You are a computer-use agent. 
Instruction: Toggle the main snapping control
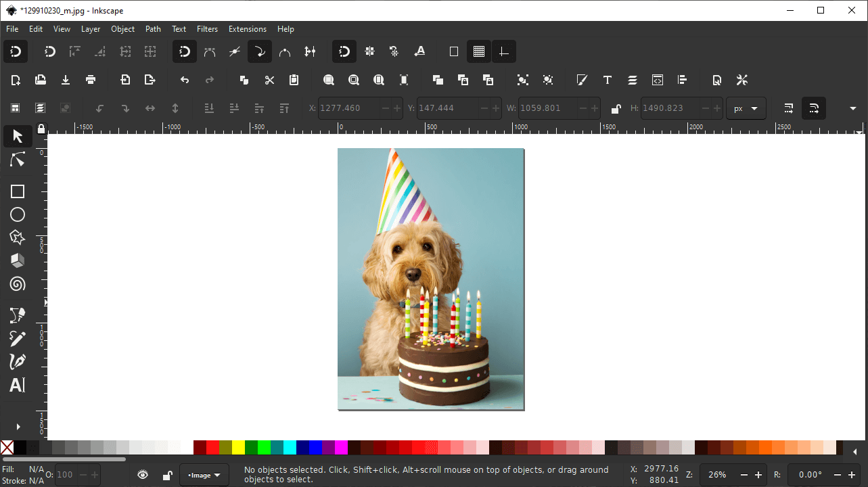[15, 51]
